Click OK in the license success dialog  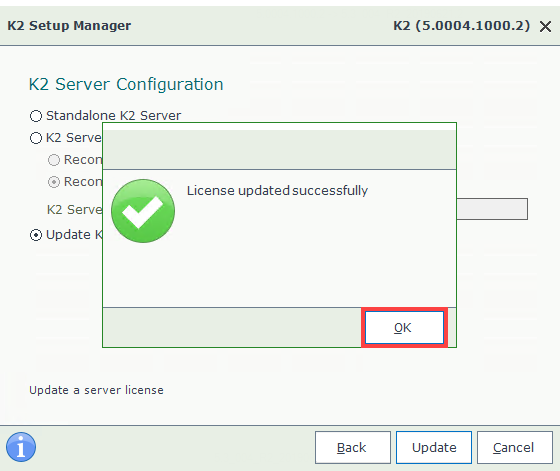click(x=404, y=327)
